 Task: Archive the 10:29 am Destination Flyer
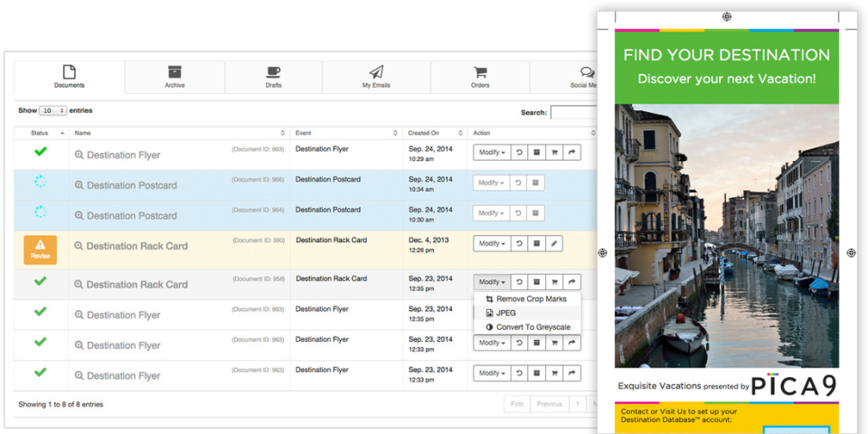[536, 152]
